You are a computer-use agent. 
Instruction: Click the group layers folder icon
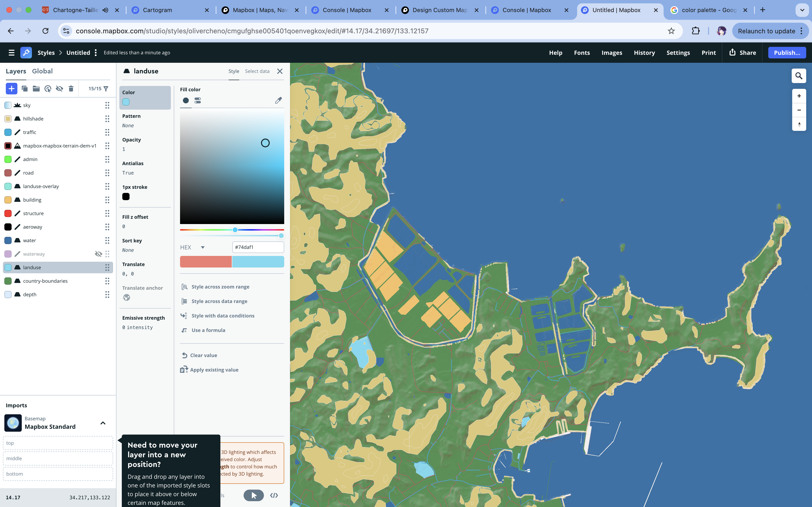pos(36,89)
